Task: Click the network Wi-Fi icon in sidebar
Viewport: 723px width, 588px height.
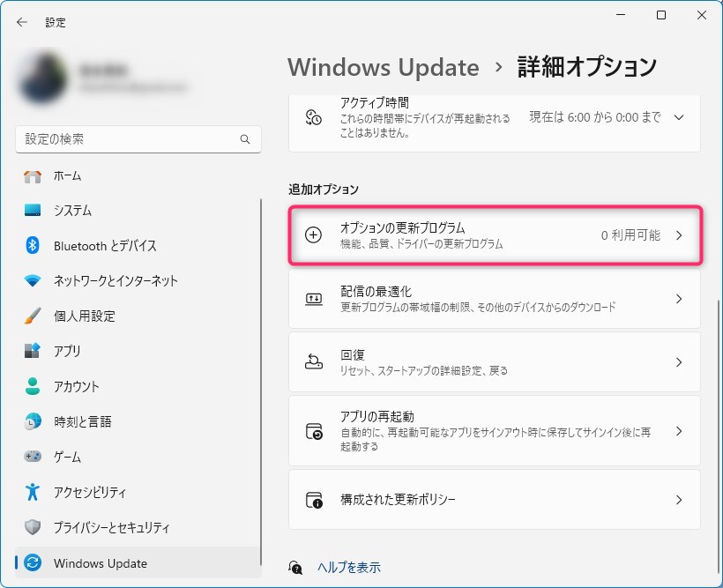Action: coord(33,281)
